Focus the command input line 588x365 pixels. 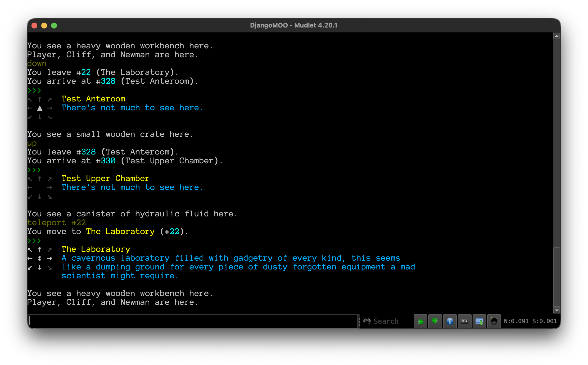tap(193, 321)
